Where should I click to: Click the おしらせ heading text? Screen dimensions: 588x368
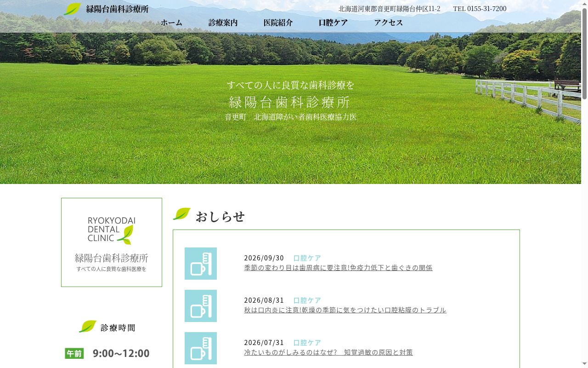click(x=220, y=217)
